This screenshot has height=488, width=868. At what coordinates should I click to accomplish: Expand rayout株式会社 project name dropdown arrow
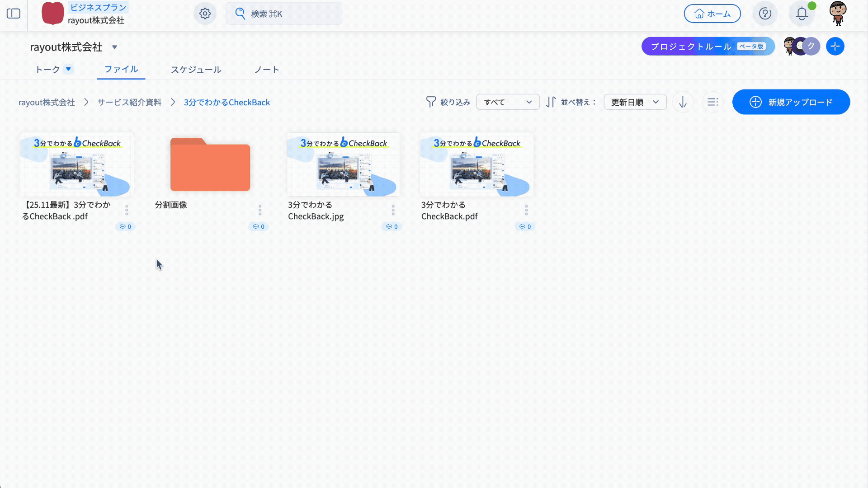point(114,47)
